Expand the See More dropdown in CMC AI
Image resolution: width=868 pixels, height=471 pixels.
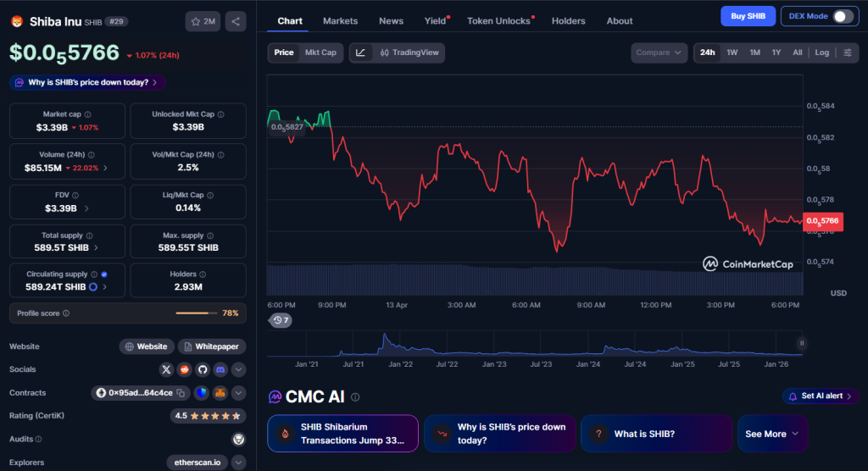pos(771,434)
